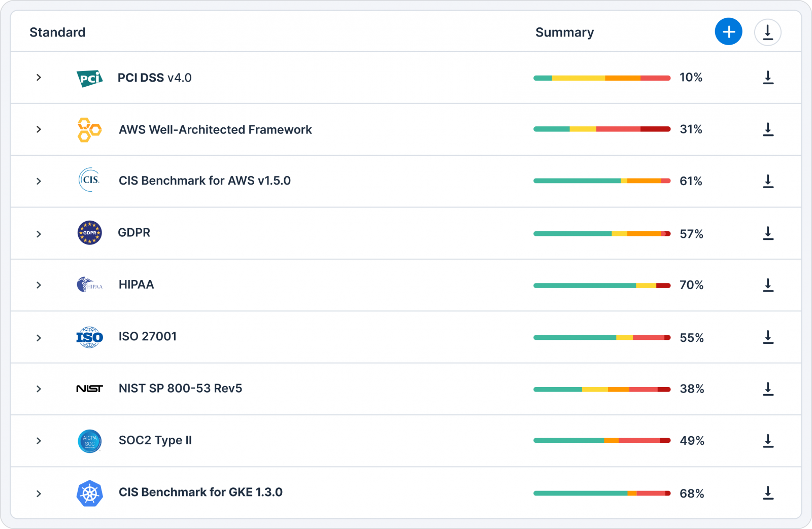Open the SOC2 Type II standard name
This screenshot has width=812, height=529.
point(155,440)
